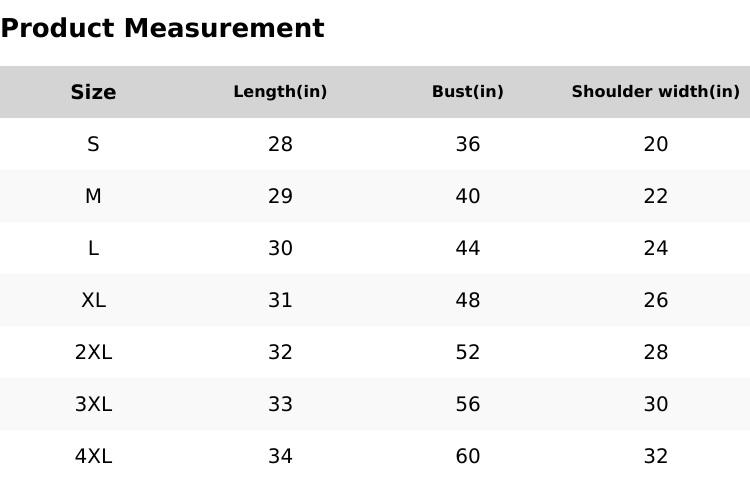Click the length value 32 for 2XL
750x482 pixels.
point(280,352)
